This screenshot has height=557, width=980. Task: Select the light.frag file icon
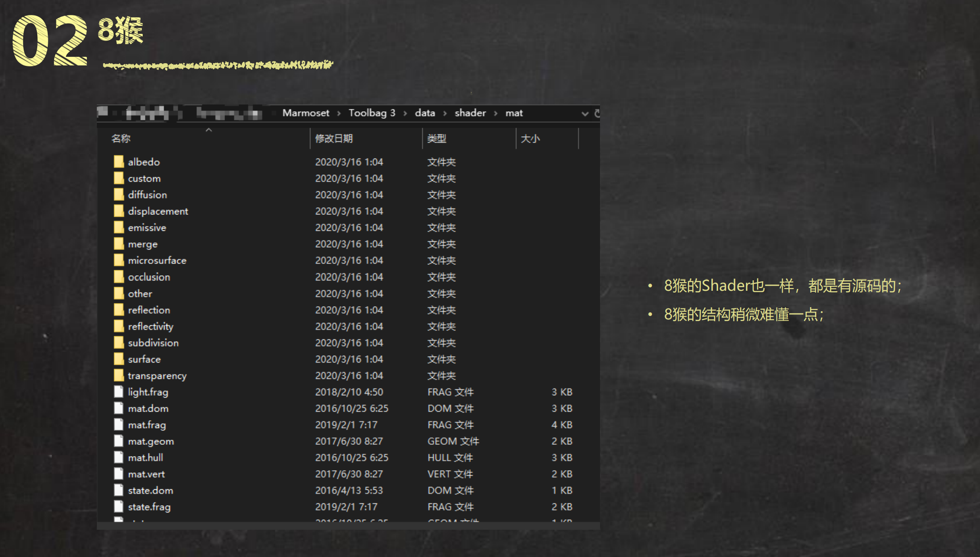(x=119, y=392)
